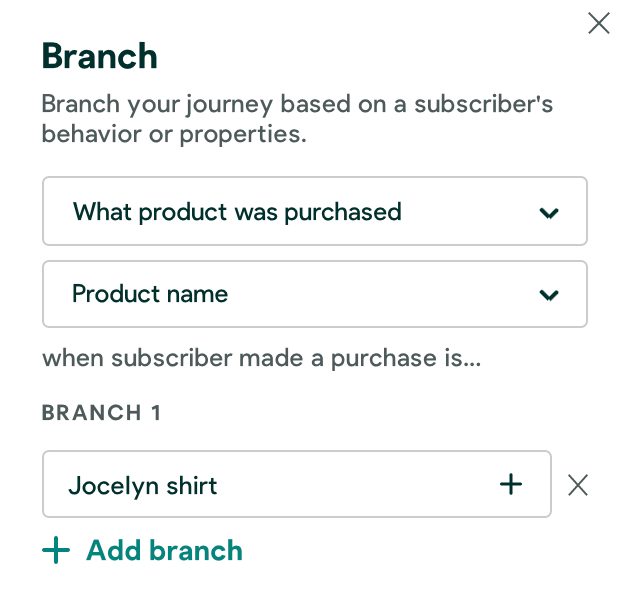Click the "Product name" selected value text
Image resolution: width=624 pixels, height=592 pixels.
coord(150,294)
